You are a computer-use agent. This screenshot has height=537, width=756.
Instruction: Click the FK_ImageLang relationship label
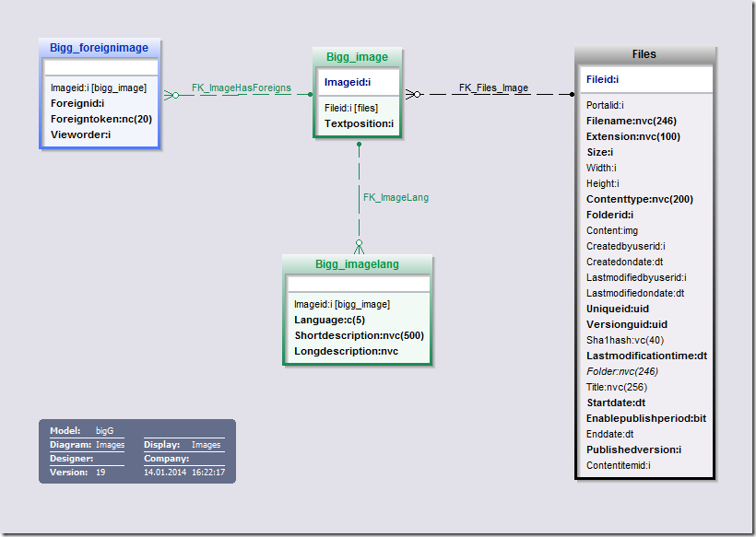tap(396, 197)
